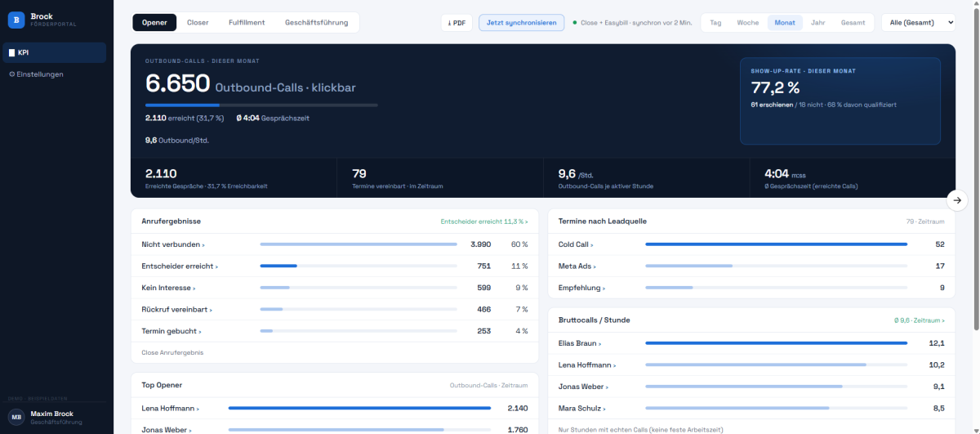Open Entscheider erreicht 11,3 % link

point(484,221)
